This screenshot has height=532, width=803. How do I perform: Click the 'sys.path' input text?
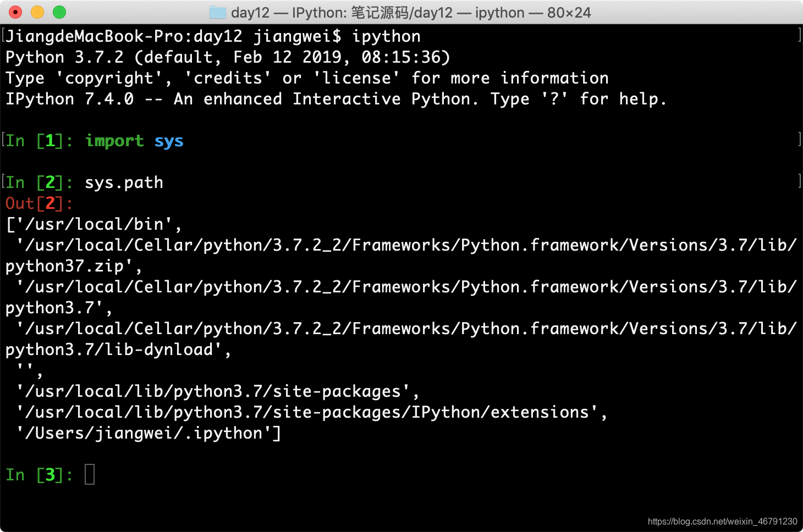click(124, 183)
